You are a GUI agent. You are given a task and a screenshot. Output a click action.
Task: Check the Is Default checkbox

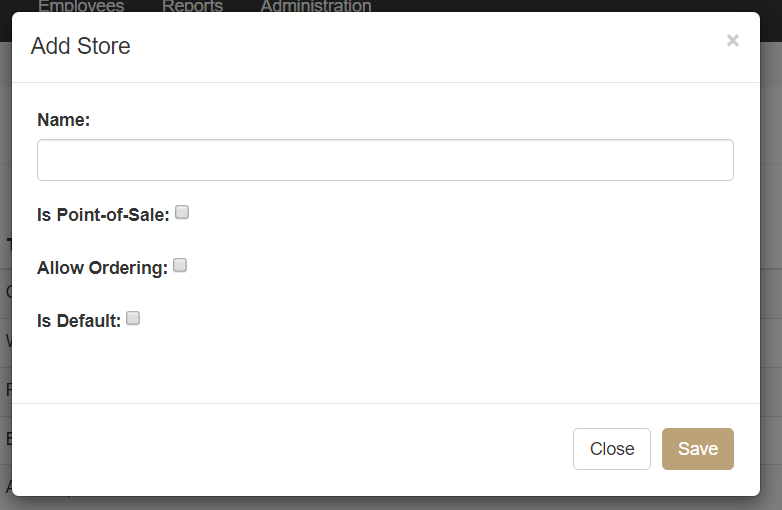133,318
